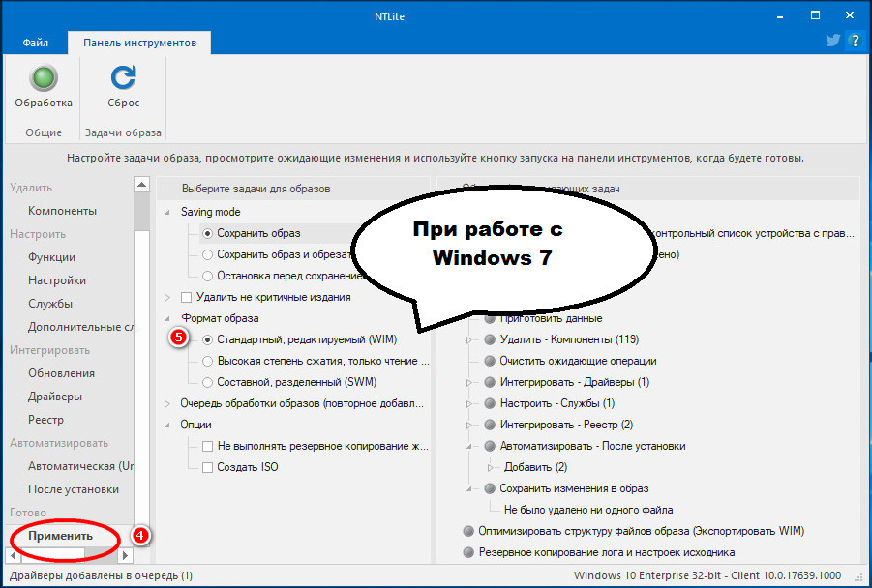
Task: Expand Интегрировать - Реестр (2) task node
Action: [469, 426]
